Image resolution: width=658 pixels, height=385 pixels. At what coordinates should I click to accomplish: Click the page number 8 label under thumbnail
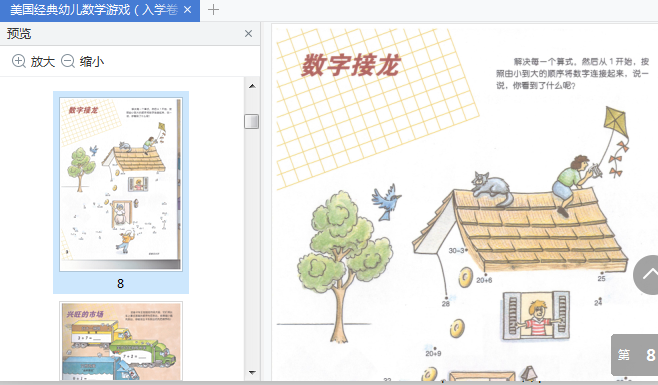click(120, 284)
